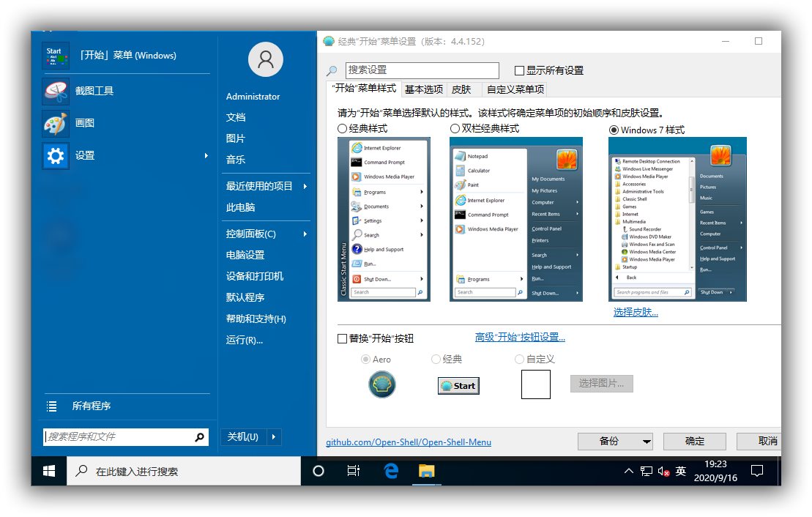Click the 搜索程序和文件 search box
Image resolution: width=812 pixels, height=517 pixels.
tap(126, 437)
